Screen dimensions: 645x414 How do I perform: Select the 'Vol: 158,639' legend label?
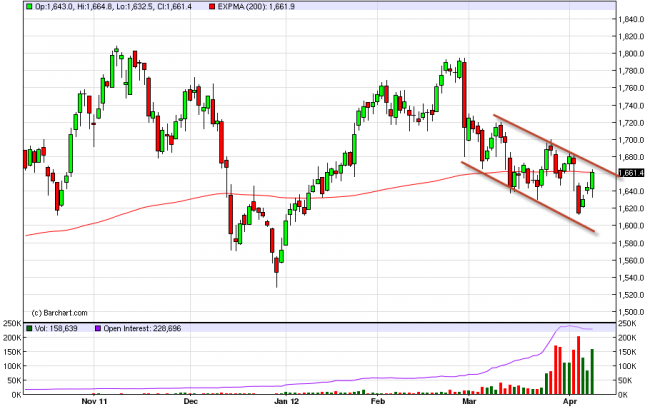tap(56, 328)
